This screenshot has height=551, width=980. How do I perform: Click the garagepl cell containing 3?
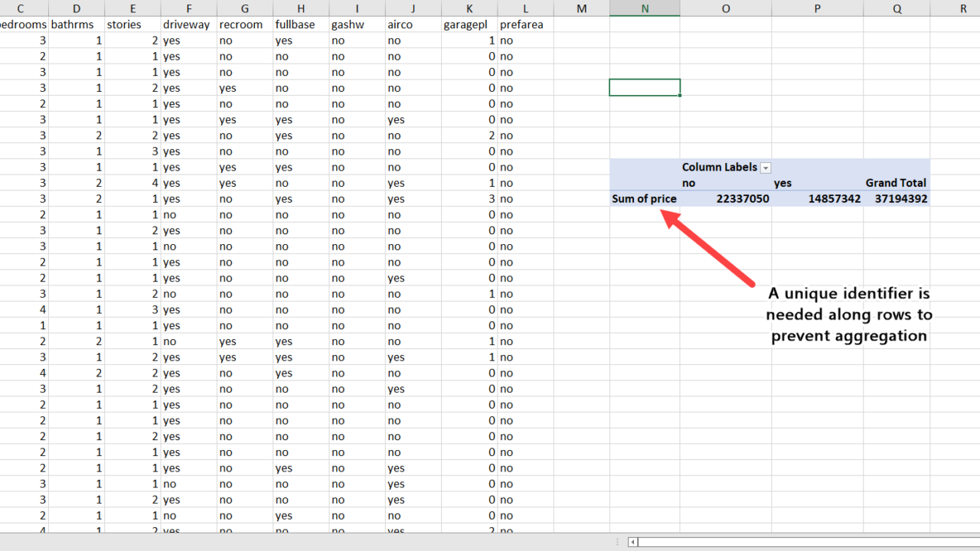pos(469,199)
